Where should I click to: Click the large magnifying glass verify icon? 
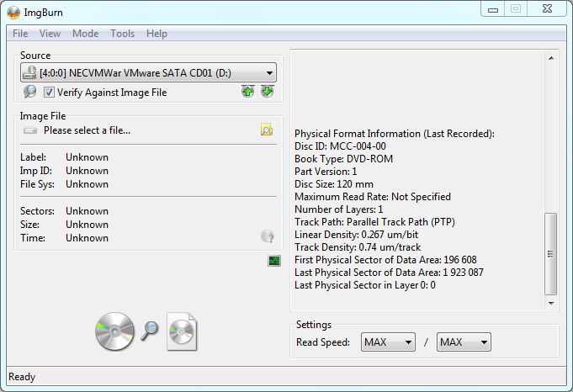pos(150,331)
